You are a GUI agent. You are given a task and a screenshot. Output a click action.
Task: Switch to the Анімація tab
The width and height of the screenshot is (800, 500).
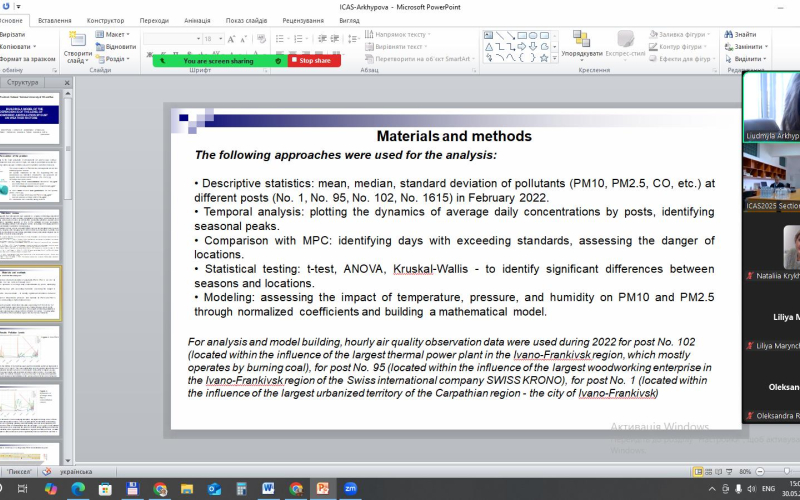tap(197, 20)
